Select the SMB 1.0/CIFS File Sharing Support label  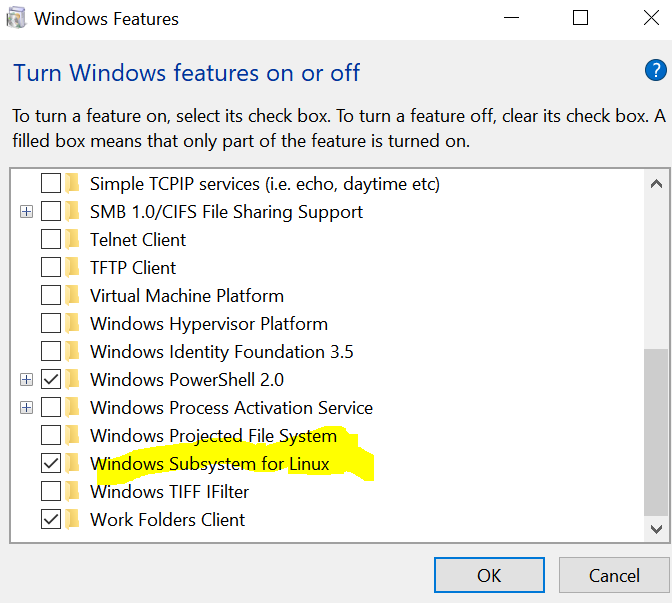pyautogui.click(x=226, y=212)
